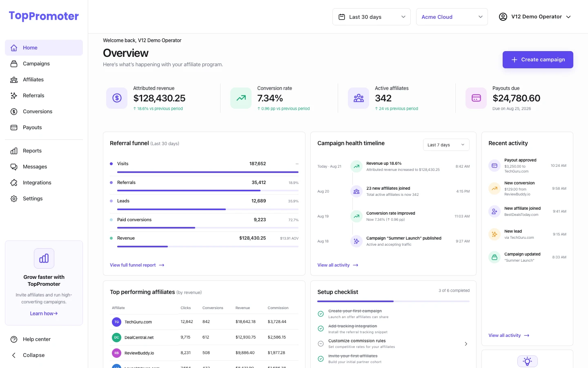
Task: Click the TopPromoter logo
Action: point(44,16)
